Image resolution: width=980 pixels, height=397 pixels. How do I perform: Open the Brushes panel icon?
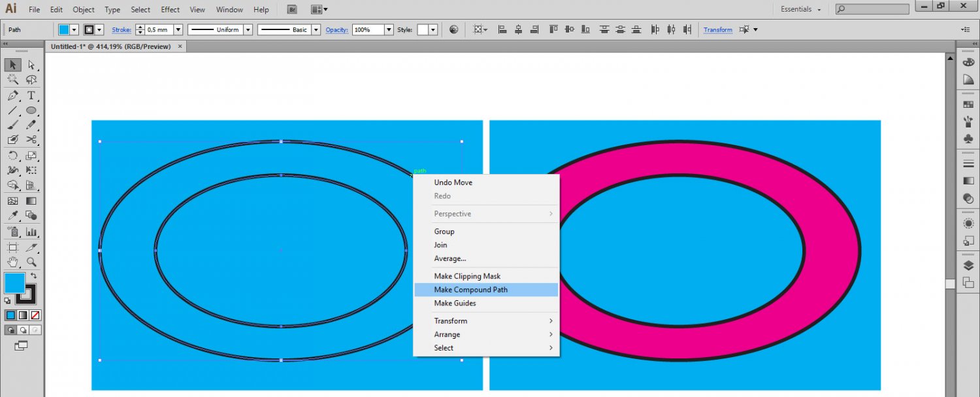(968, 122)
